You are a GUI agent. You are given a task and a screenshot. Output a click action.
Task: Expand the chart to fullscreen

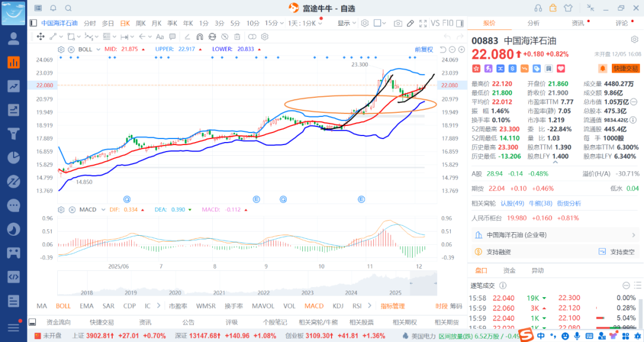(x=423, y=23)
